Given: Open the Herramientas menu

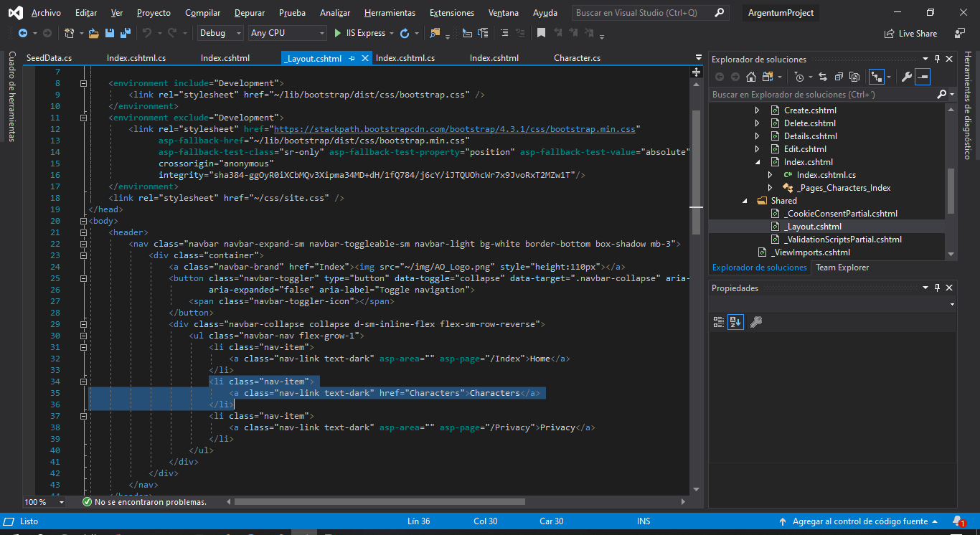Looking at the screenshot, I should click(390, 13).
